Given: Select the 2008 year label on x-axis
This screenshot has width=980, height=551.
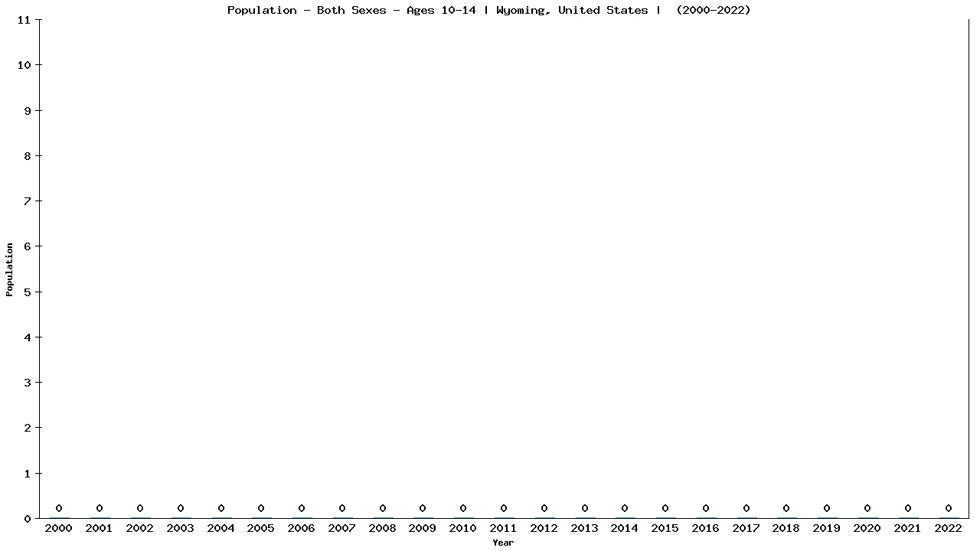Looking at the screenshot, I should (x=383, y=528).
